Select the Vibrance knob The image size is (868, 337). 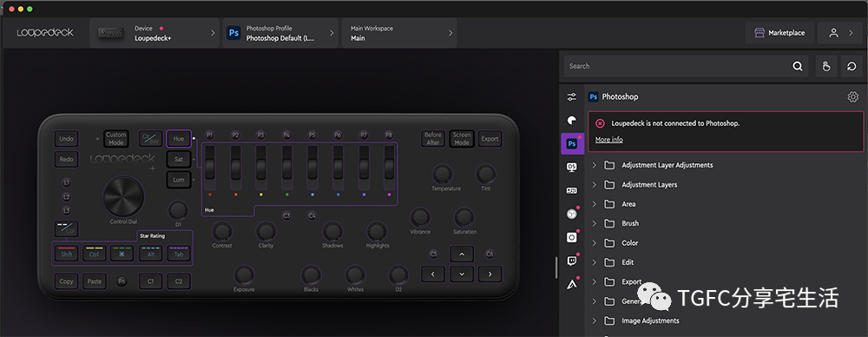(x=420, y=217)
